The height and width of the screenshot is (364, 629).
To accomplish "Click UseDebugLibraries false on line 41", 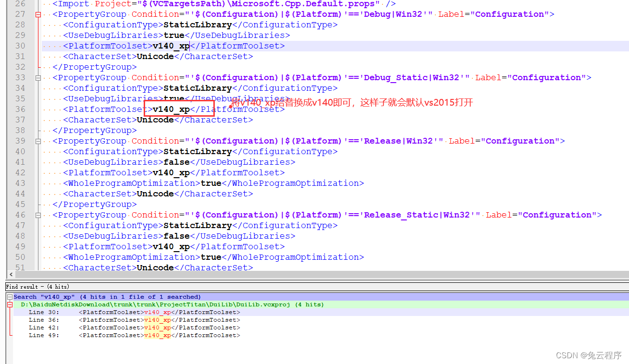I will tap(177, 162).
